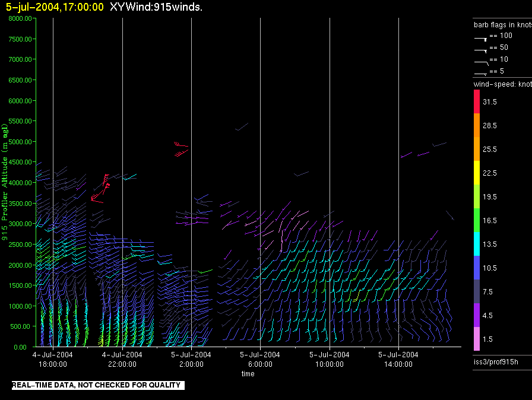
Task: Click the 10-knot barb flag legend symbol
Action: tap(481, 63)
